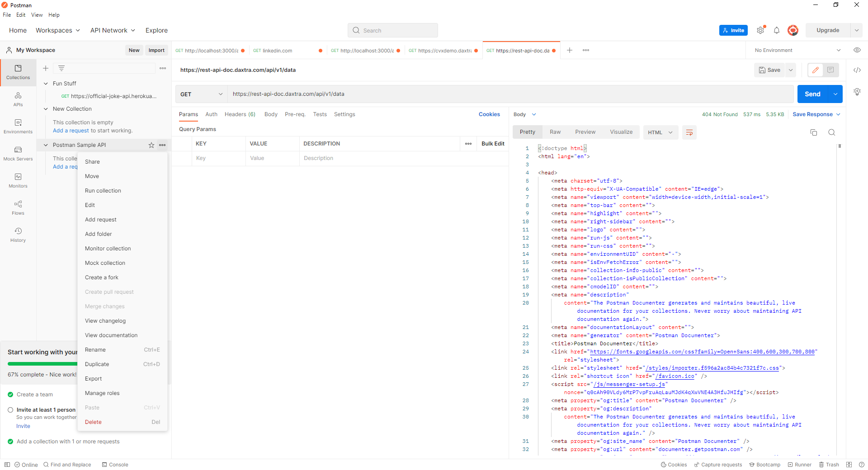The image size is (868, 470).
Task: Open a new request tab with the plus icon
Action: [x=570, y=50]
